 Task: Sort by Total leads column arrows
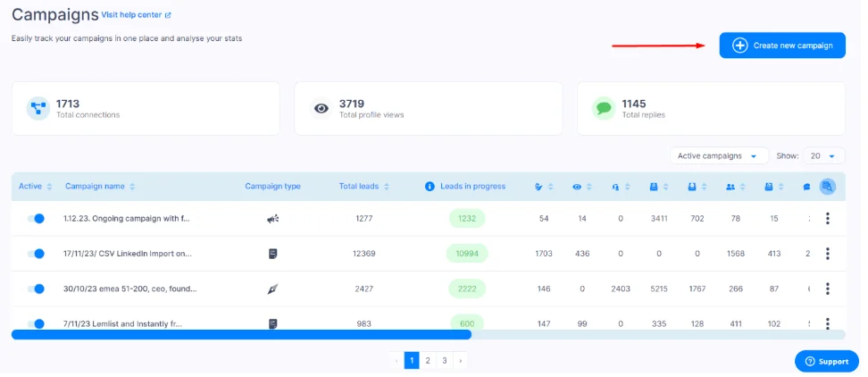pyautogui.click(x=387, y=187)
